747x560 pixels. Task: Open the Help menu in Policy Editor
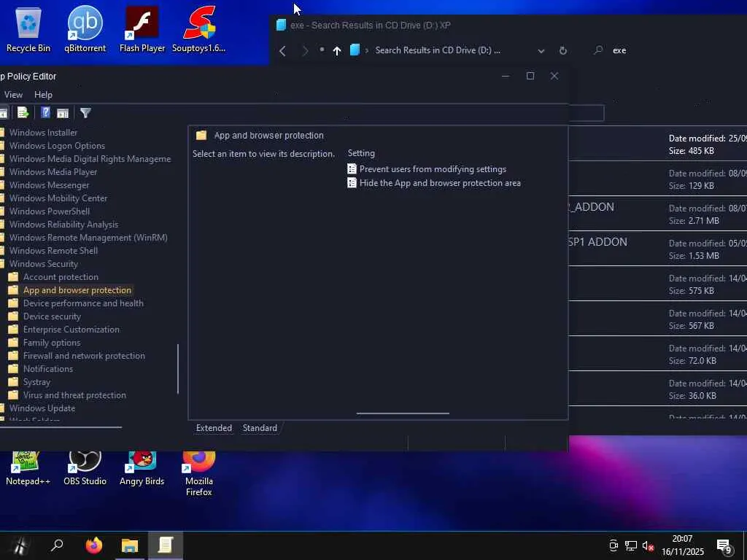[x=43, y=95]
